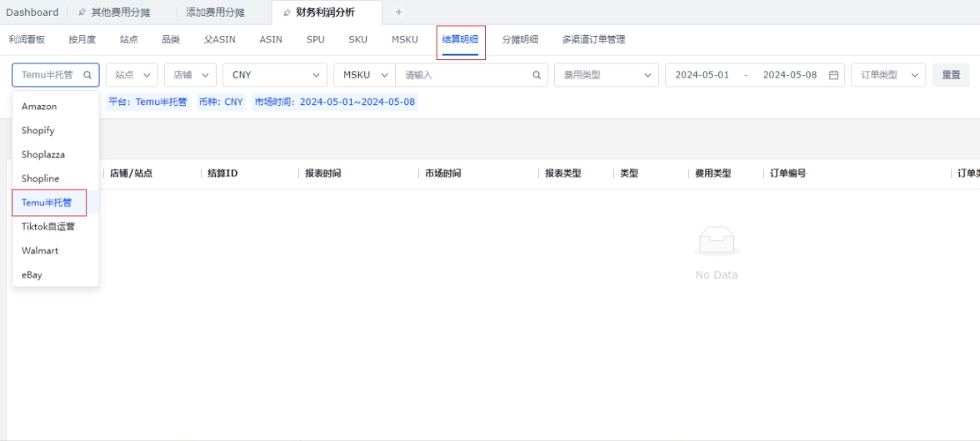Open the 利润看板 sub-tab

pos(27,39)
